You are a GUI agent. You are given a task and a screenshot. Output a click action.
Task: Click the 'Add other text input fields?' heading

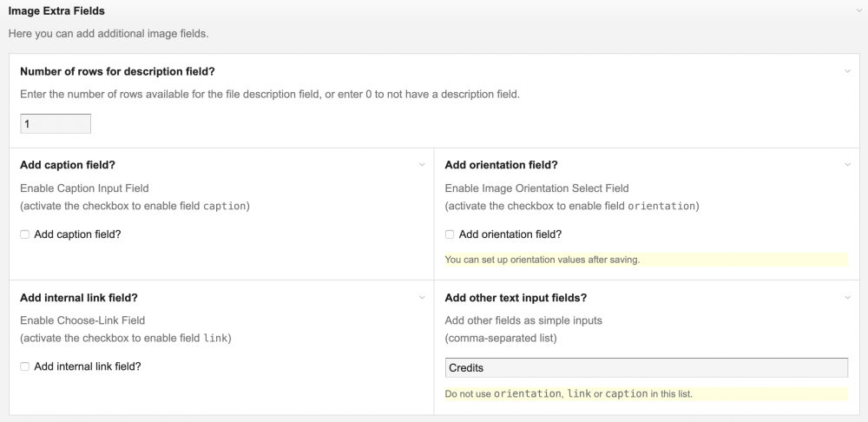point(516,298)
